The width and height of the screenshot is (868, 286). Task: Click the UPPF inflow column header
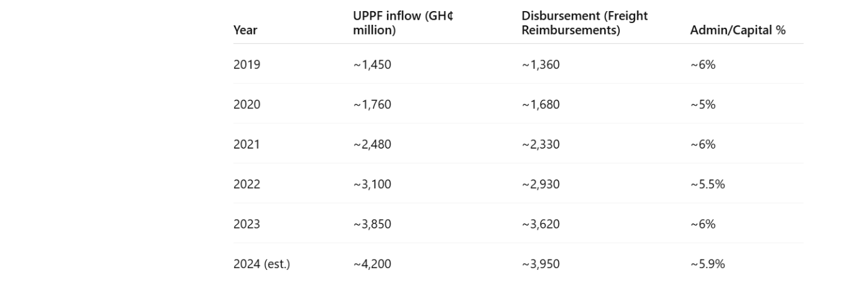[x=402, y=23]
